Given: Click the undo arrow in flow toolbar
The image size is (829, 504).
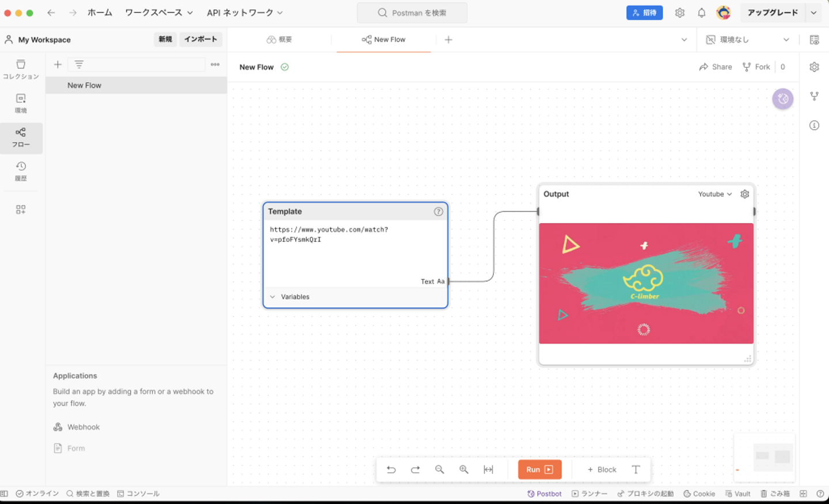Looking at the screenshot, I should pyautogui.click(x=391, y=469).
